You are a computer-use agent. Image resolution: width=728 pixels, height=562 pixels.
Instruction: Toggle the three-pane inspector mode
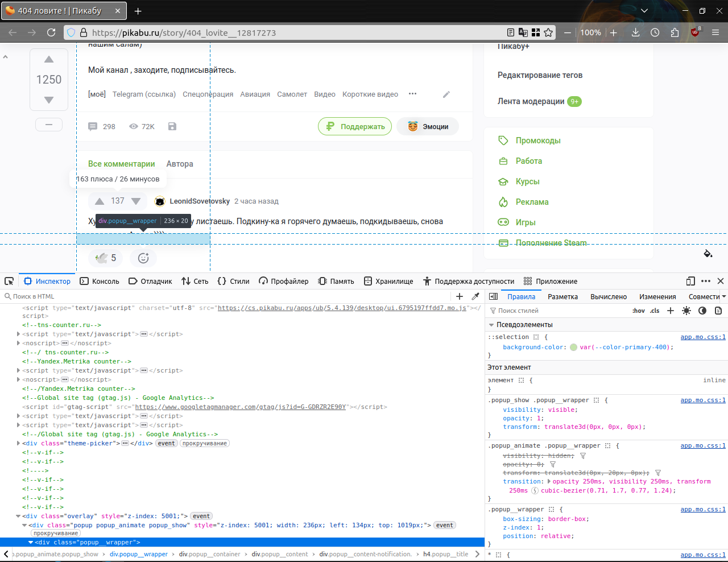pos(494,296)
